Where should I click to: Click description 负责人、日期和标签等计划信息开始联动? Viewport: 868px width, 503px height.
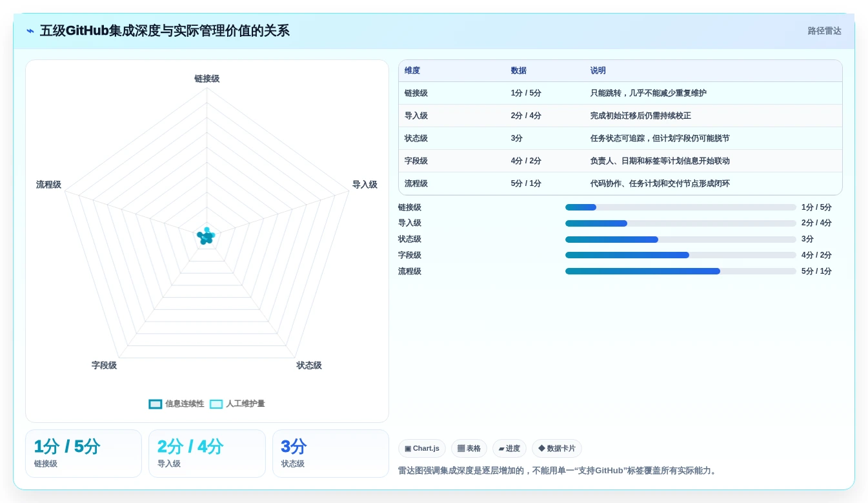point(660,161)
